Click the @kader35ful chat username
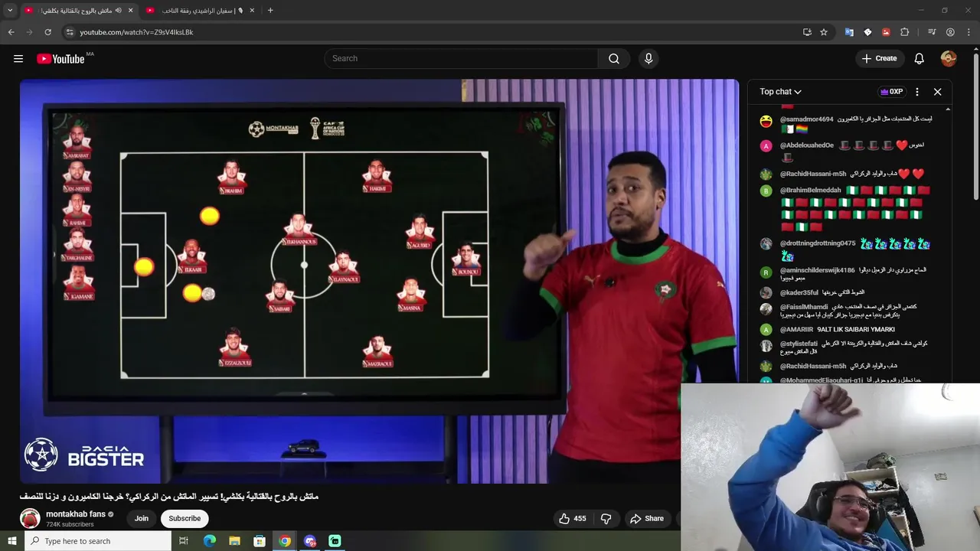980x551 pixels. click(x=799, y=292)
